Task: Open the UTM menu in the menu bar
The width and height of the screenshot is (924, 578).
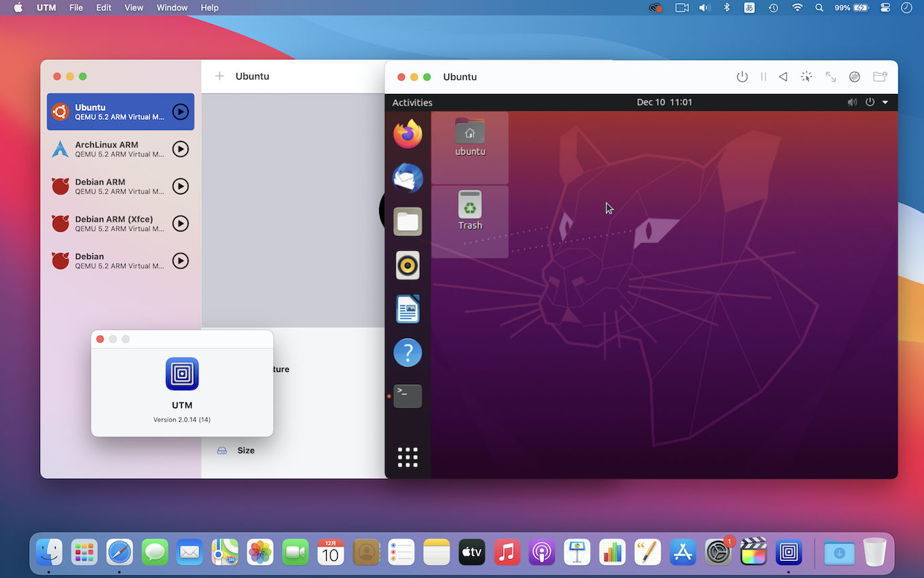Action: 46,7
